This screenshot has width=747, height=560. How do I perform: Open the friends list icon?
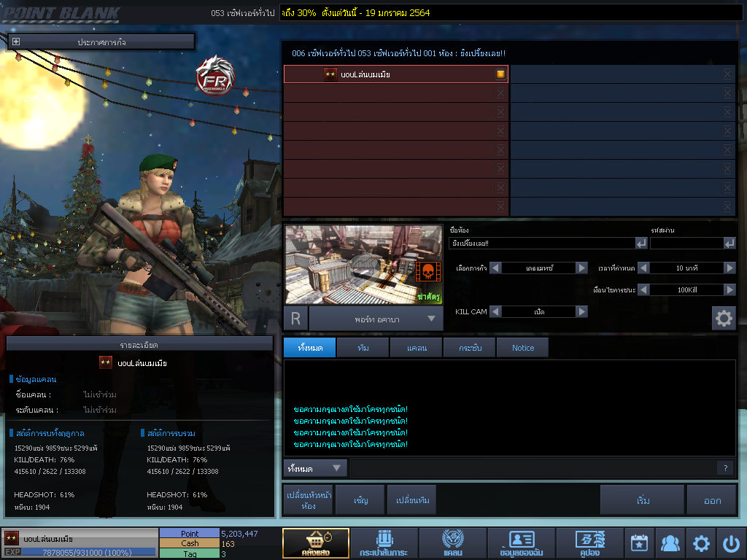pyautogui.click(x=670, y=542)
